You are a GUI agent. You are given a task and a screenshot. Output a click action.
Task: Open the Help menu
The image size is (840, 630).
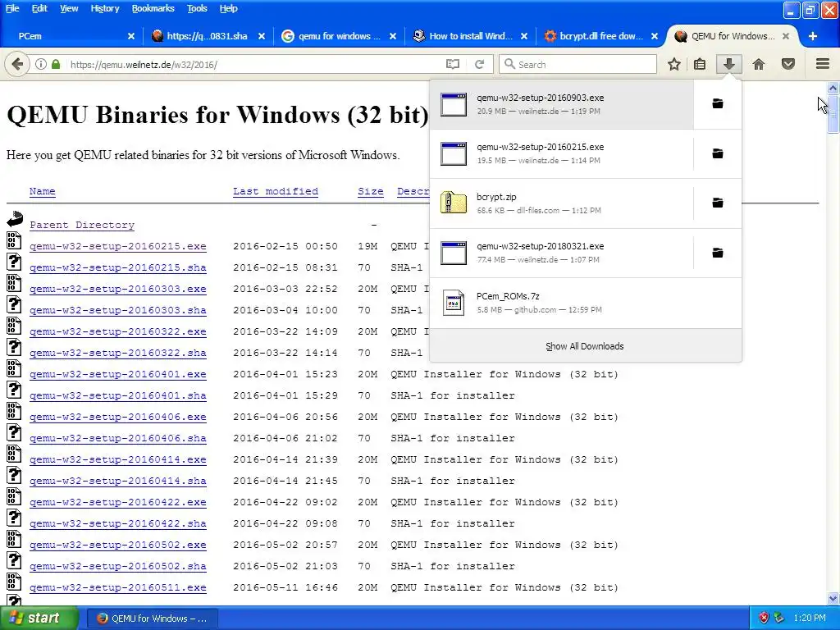point(228,8)
